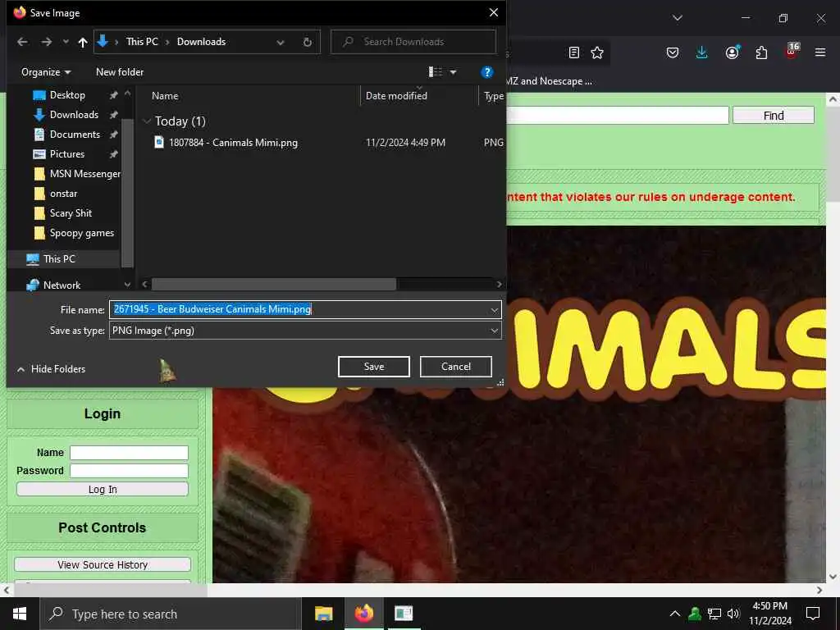This screenshot has height=630, width=840.
Task: Create a New folder
Action: [120, 72]
